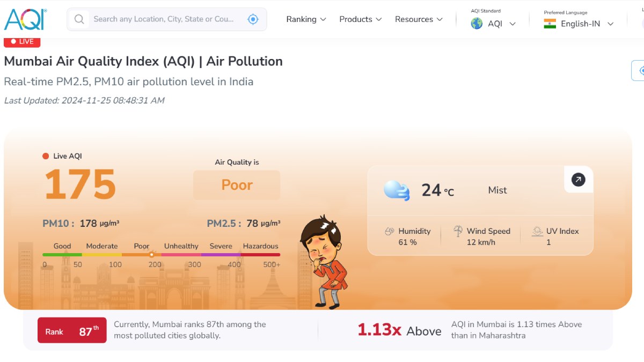Click the India flag language icon
Image resolution: width=644 pixels, height=362 pixels.
pos(550,24)
